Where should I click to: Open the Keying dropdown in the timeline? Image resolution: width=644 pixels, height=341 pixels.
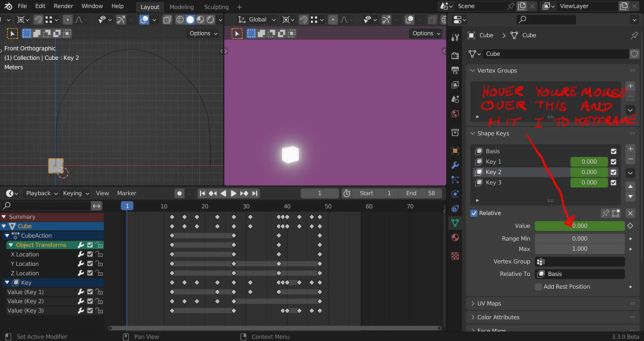75,193
